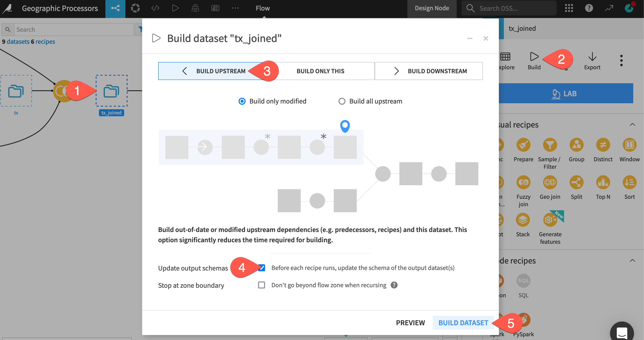Screen dimensions: 644x340
Task: Select the Stack recipe icon
Action: (523, 220)
